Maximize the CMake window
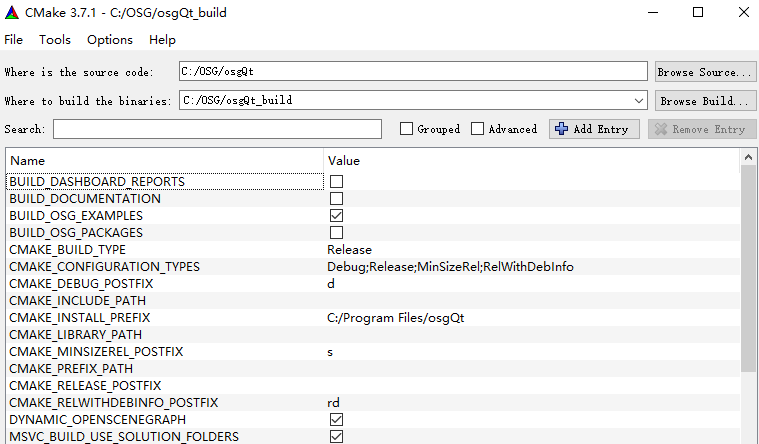The image size is (759, 444). point(698,13)
